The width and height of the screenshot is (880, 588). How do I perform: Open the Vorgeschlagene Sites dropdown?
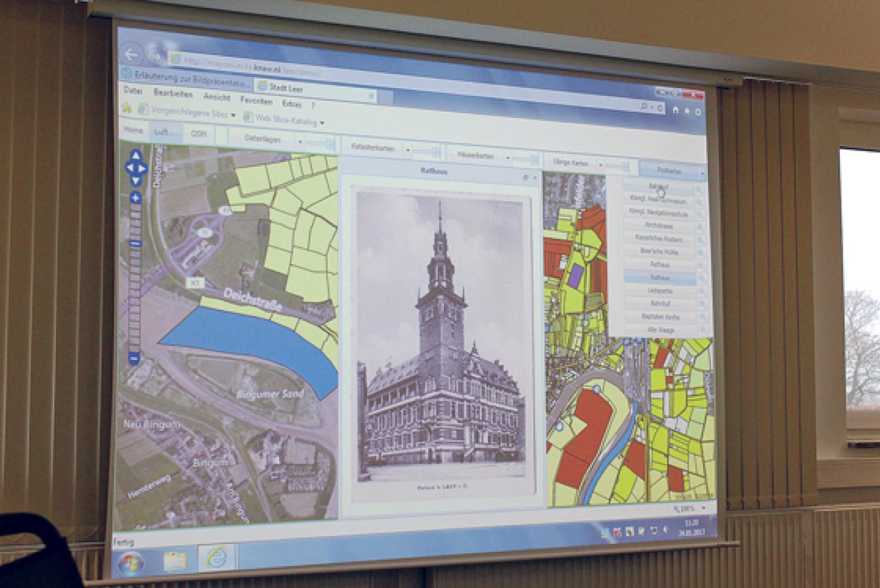click(x=233, y=115)
